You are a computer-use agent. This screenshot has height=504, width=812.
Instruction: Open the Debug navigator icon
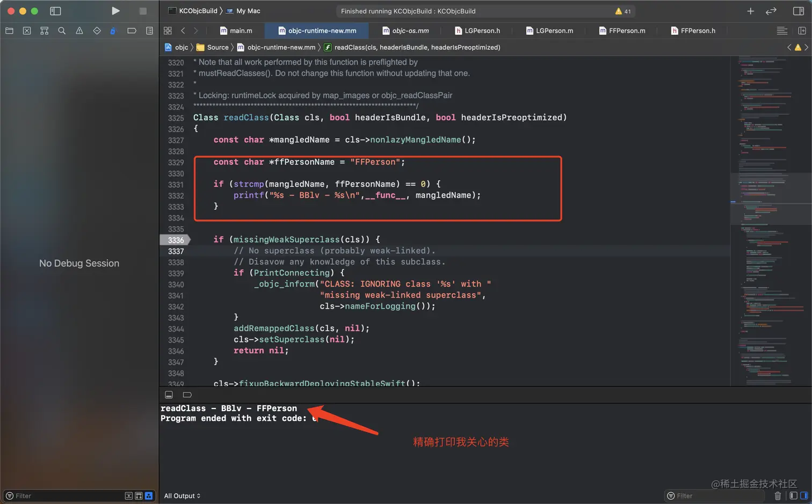[113, 31]
